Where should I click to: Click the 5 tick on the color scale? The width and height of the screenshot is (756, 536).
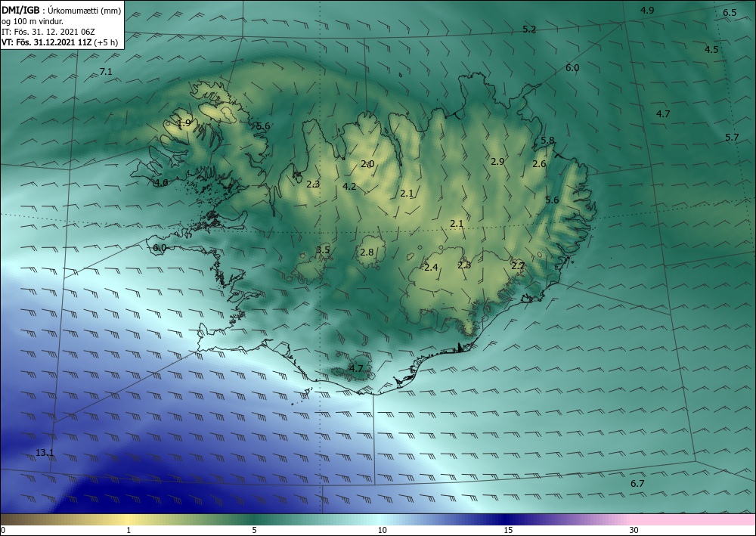(x=254, y=530)
